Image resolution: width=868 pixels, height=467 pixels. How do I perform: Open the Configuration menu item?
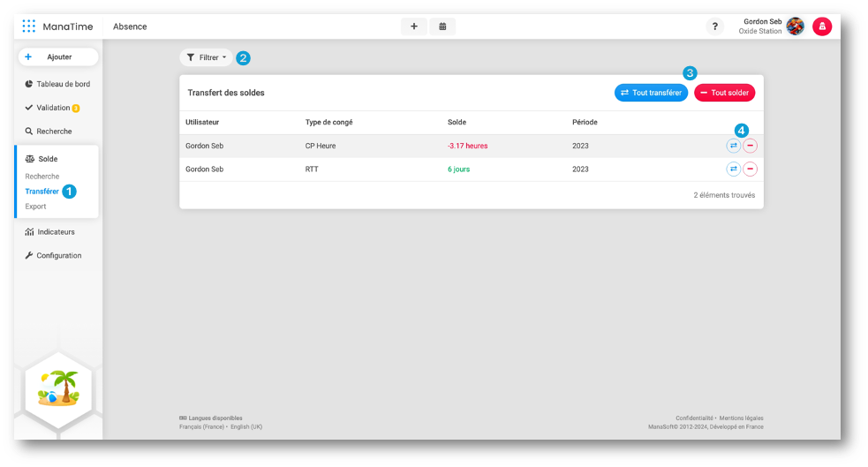(58, 255)
